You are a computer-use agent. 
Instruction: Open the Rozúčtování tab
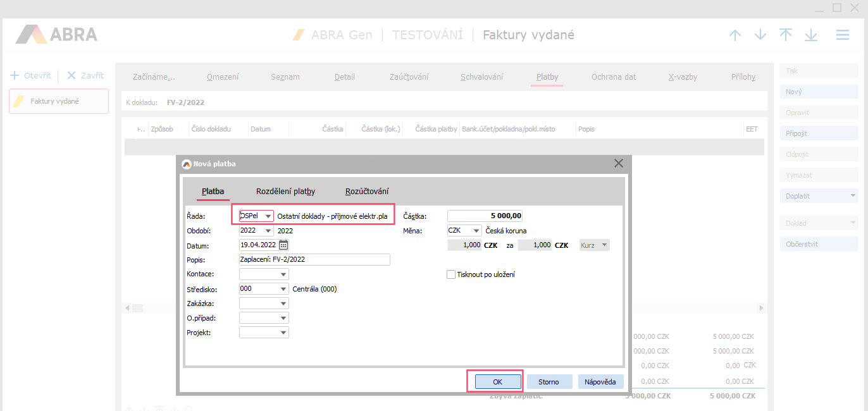click(367, 191)
